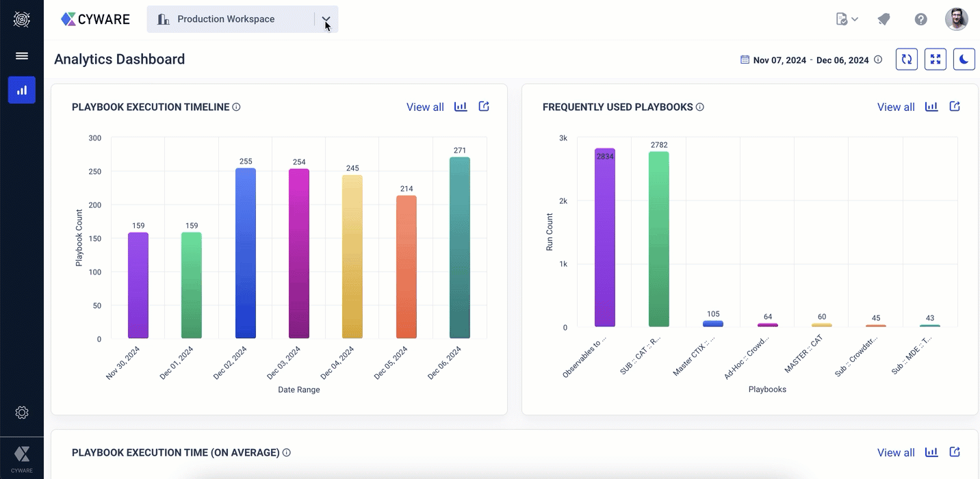
Task: Open the help question mark icon
Action: tap(921, 19)
